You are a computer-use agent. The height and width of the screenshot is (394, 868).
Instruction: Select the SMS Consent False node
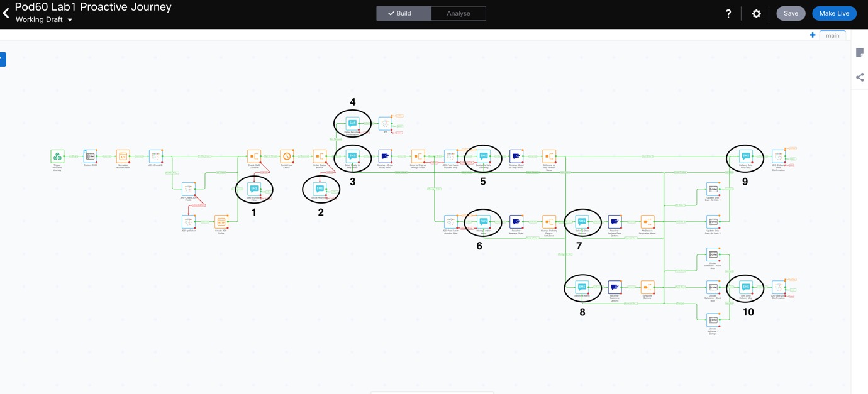tap(254, 189)
